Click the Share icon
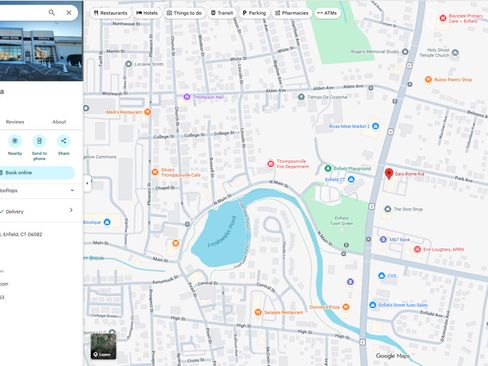The image size is (488, 366). click(63, 141)
